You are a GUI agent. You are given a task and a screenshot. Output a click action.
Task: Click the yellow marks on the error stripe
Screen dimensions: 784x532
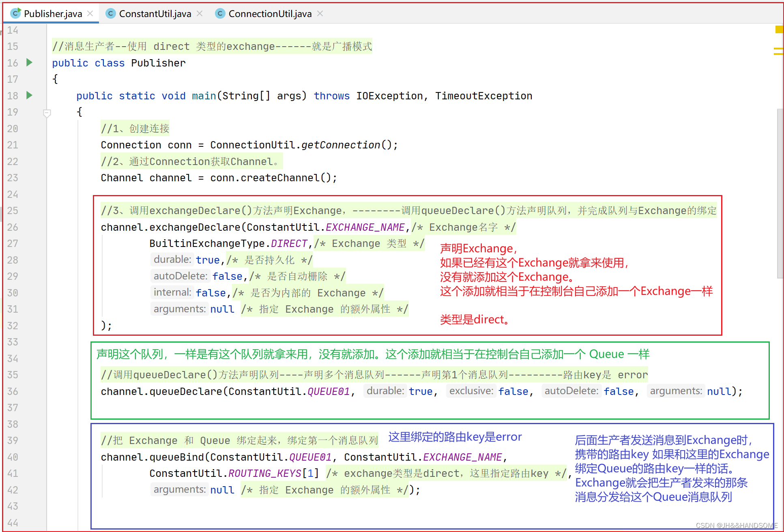(778, 51)
